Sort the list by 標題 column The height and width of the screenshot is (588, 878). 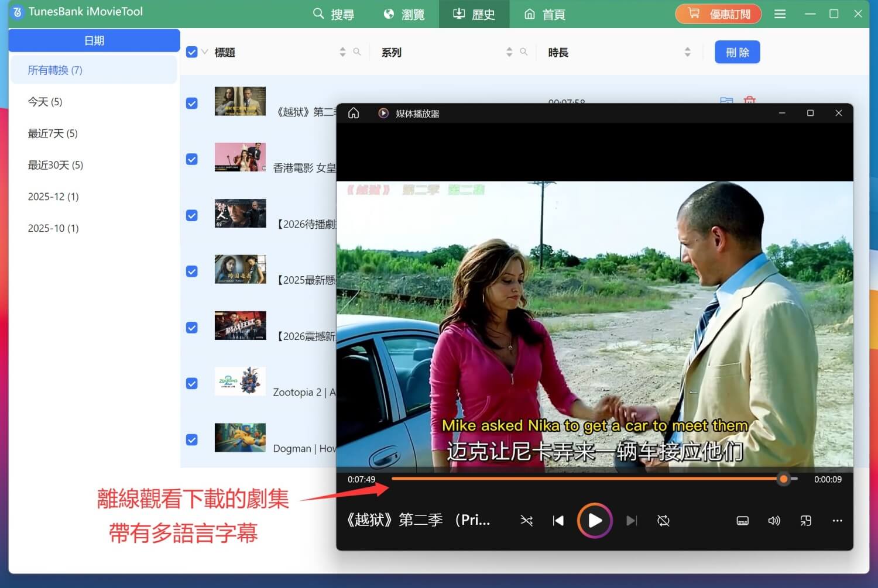click(343, 51)
